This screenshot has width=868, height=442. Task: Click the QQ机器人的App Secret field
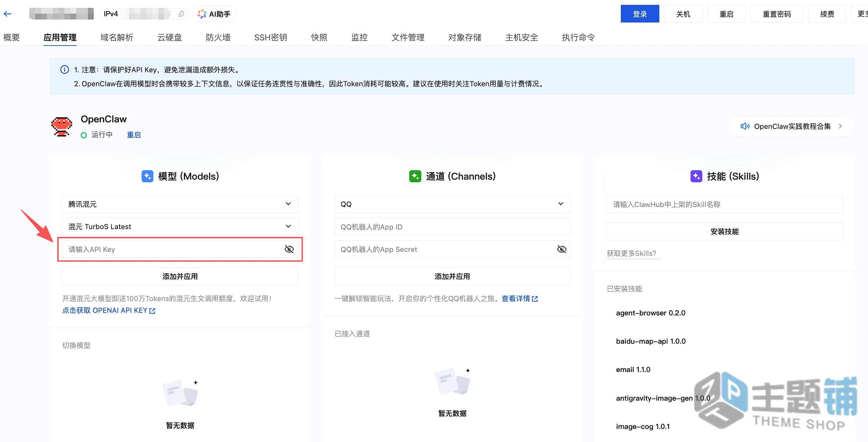pyautogui.click(x=452, y=249)
